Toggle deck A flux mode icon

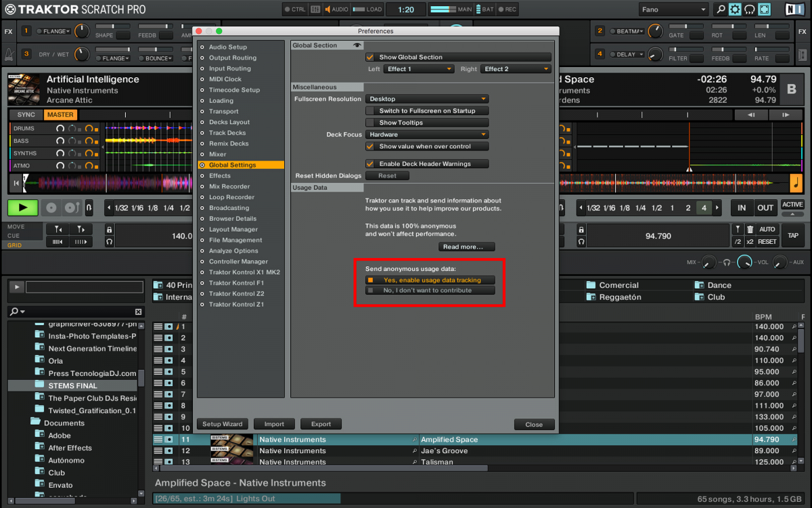[x=88, y=208]
